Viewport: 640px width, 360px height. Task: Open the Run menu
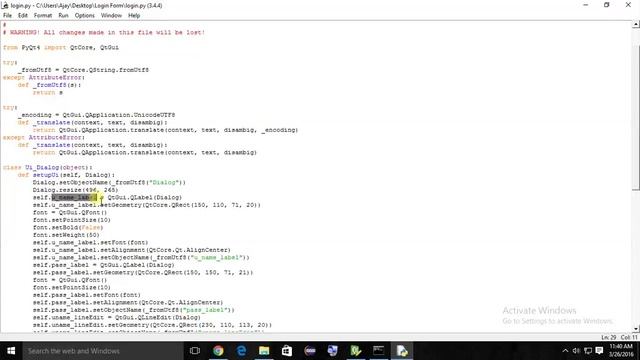point(63,16)
